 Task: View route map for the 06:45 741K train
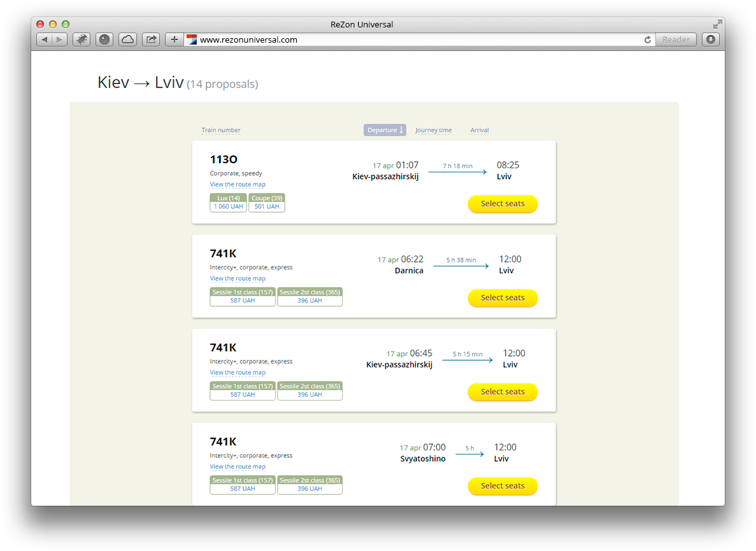(238, 373)
